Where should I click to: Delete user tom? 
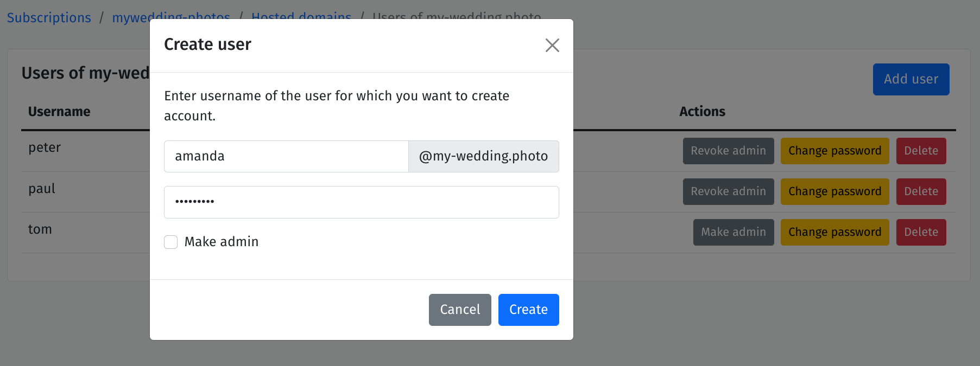pos(921,232)
